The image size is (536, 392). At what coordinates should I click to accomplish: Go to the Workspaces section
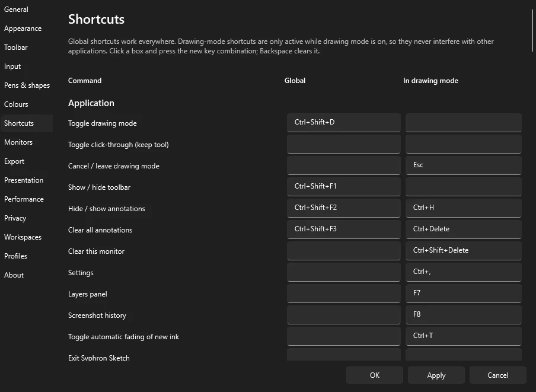coord(27,237)
